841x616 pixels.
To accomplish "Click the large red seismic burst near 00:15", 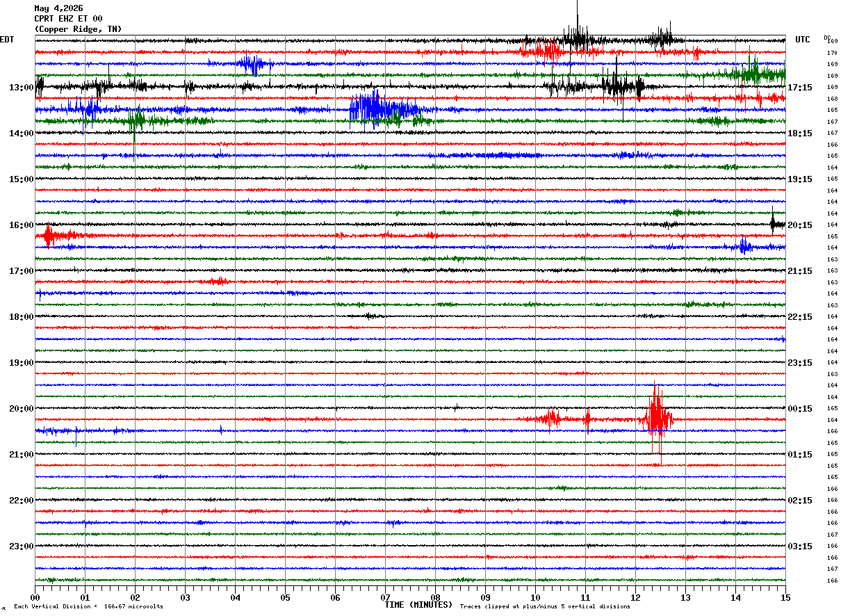I will pos(655,419).
